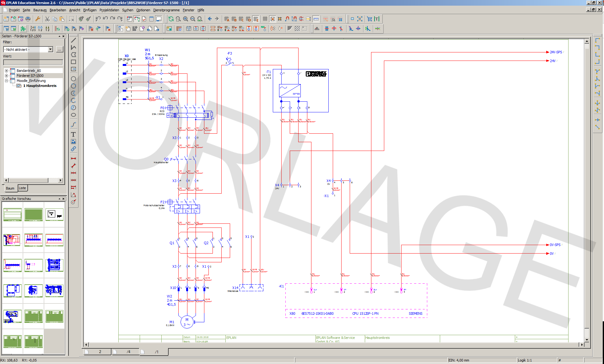
Task: Click the solid green preview thumbnail
Action: pos(34,215)
